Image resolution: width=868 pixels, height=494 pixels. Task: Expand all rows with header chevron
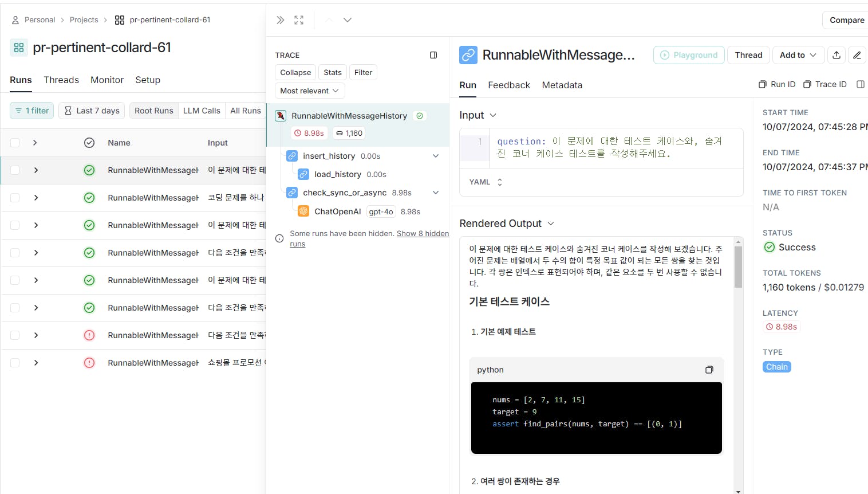tap(35, 143)
